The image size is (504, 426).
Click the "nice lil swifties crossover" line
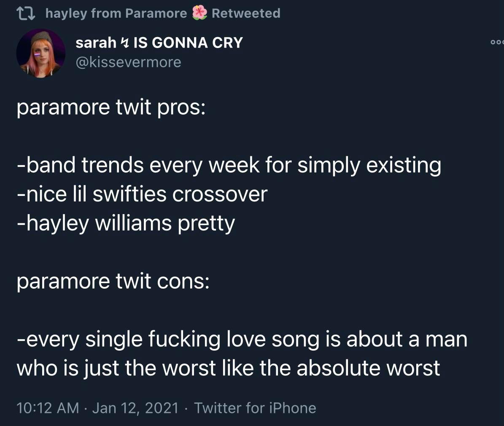tap(142, 194)
